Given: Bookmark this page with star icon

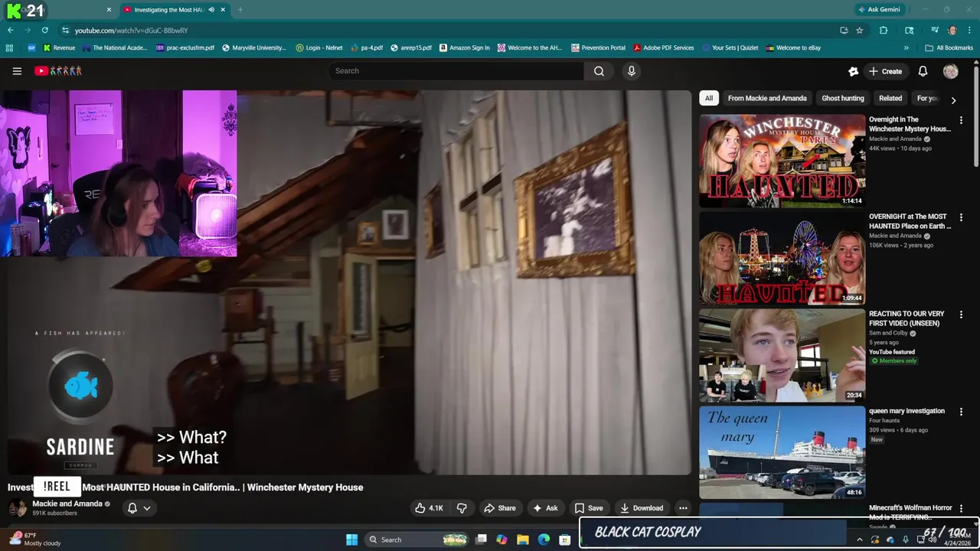Looking at the screenshot, I should [x=860, y=30].
